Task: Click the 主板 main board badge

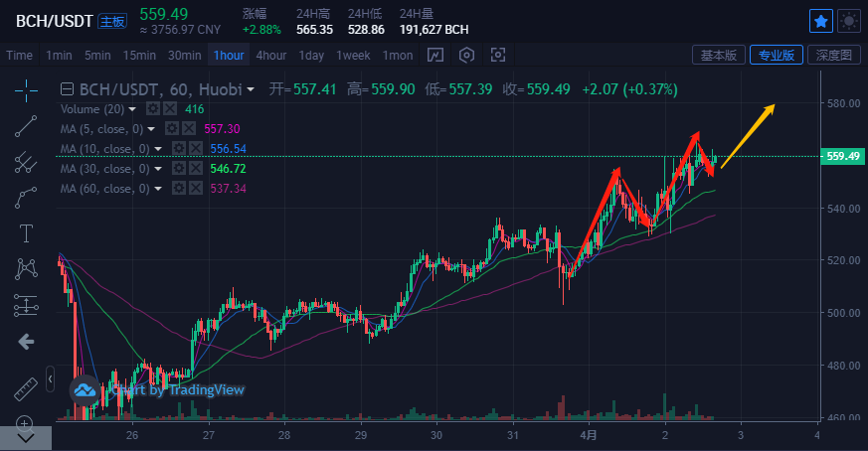Action: tap(112, 22)
